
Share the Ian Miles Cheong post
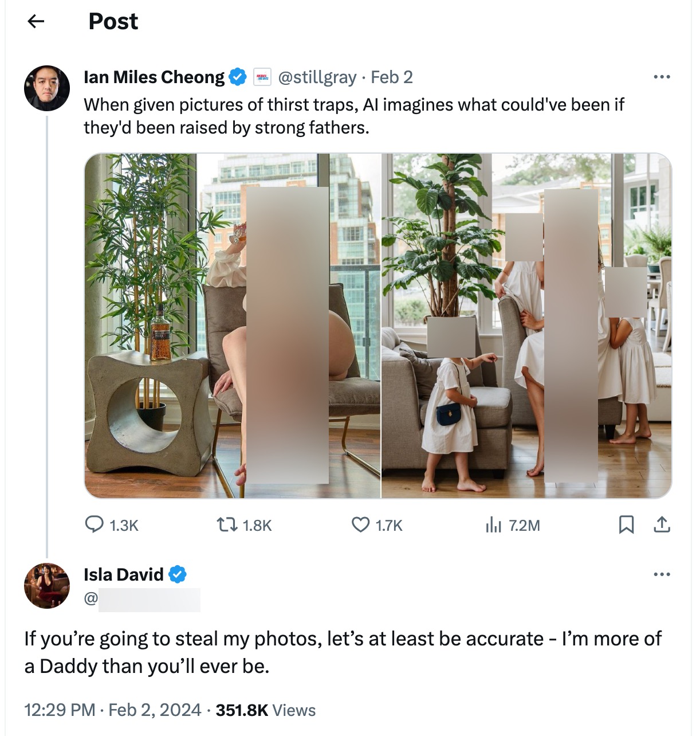point(662,524)
